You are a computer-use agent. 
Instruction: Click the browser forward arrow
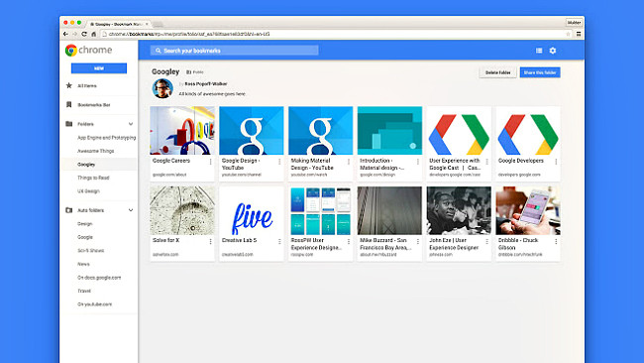click(x=74, y=34)
